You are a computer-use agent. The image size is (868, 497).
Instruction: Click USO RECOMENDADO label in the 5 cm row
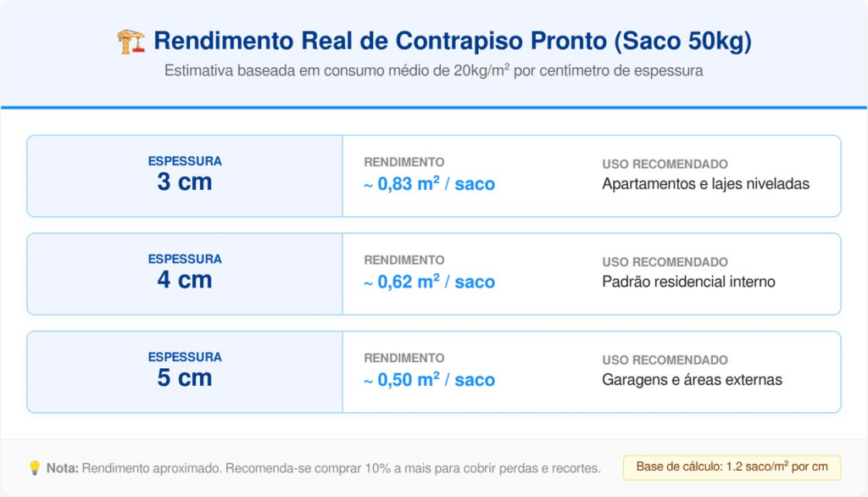point(665,360)
